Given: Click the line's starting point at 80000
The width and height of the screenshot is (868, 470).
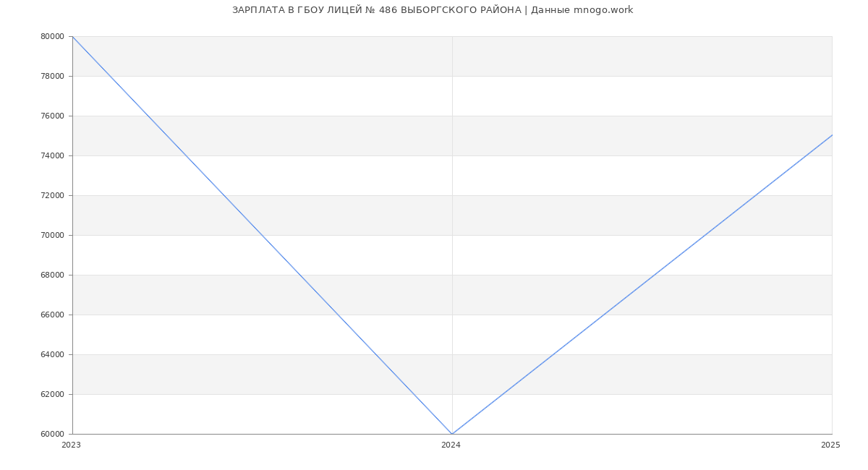Looking at the screenshot, I should [x=73, y=36].
